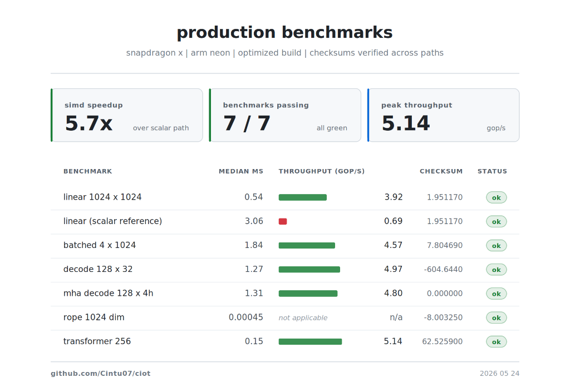Viewport: 570px width, 392px height.
Task: Select the 'rope 1024 dim' row name
Action: pyautogui.click(x=94, y=317)
